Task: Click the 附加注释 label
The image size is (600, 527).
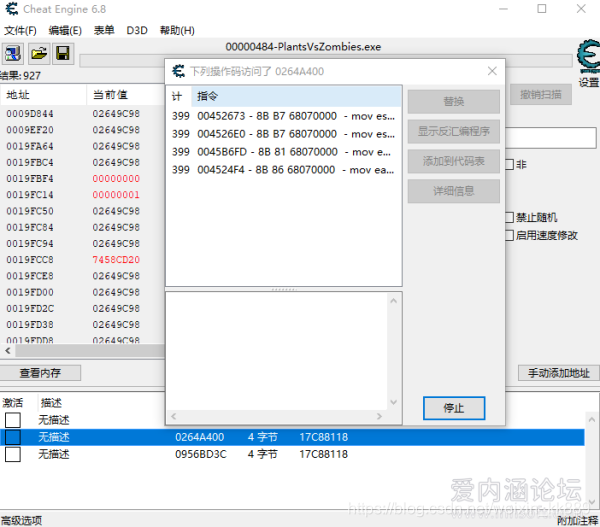Action: point(577,520)
